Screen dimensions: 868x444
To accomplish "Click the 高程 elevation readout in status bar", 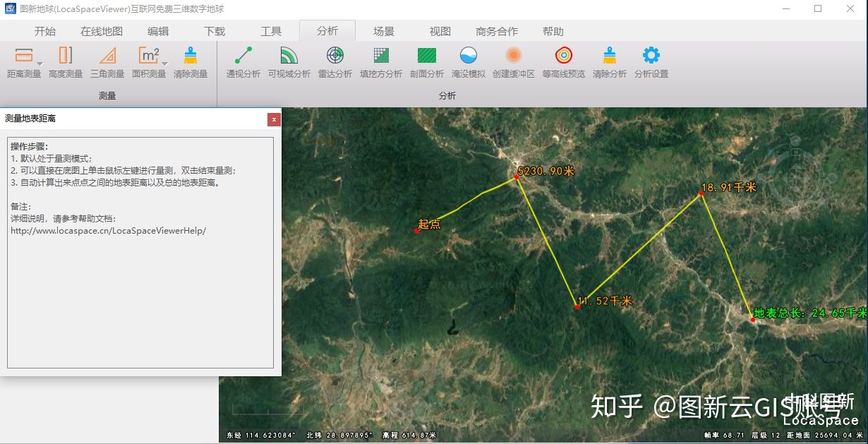I will (409, 436).
